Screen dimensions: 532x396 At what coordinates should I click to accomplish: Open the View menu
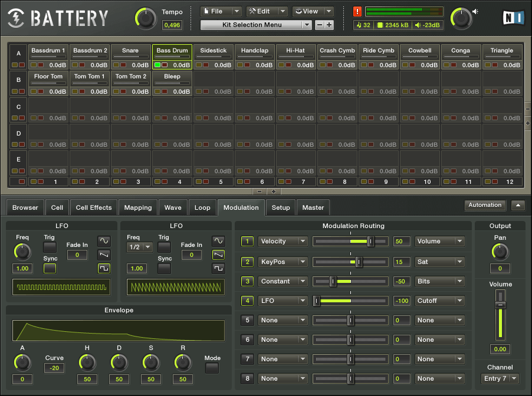click(x=313, y=12)
